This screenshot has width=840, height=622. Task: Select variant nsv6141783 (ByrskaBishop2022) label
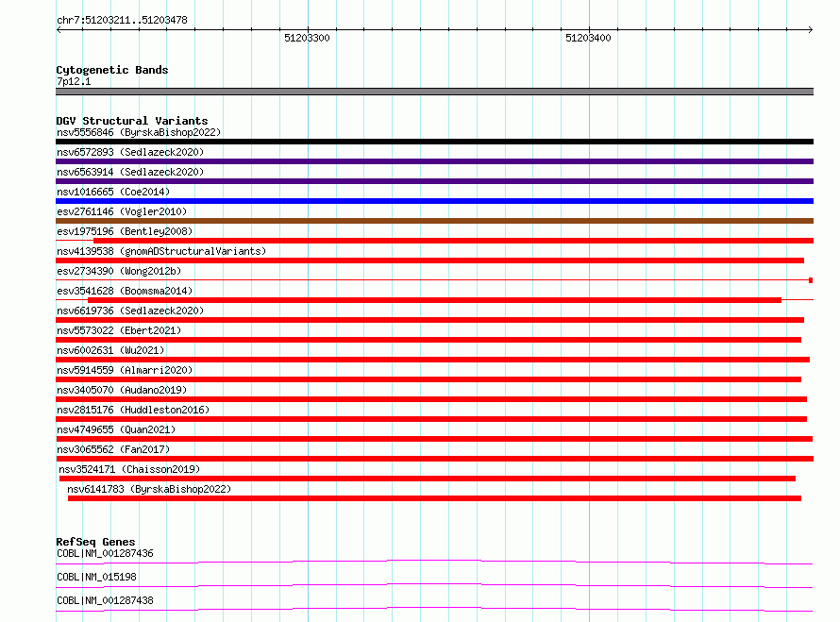point(149,489)
